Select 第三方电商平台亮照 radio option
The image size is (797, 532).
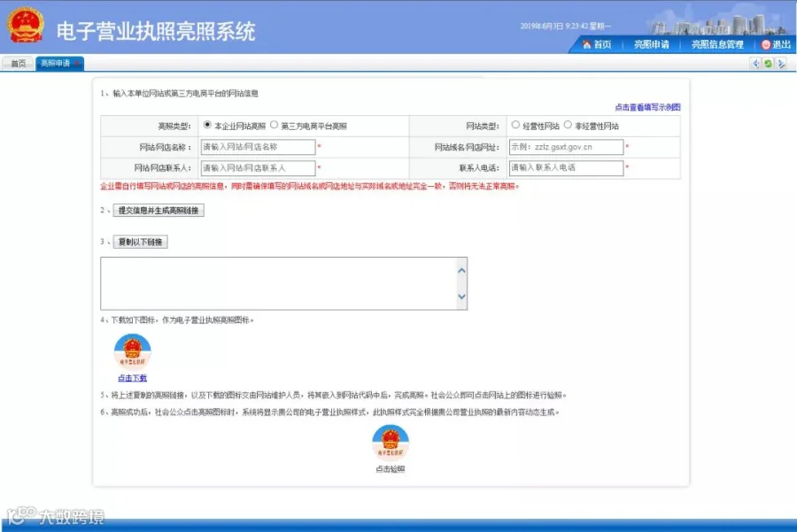[274, 125]
